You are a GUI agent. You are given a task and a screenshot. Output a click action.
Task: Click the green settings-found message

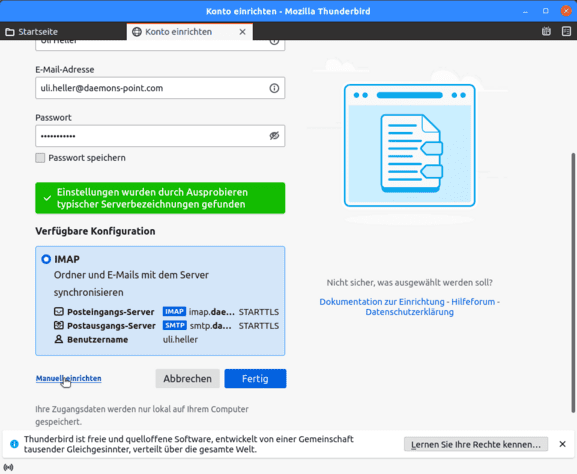pos(160,198)
